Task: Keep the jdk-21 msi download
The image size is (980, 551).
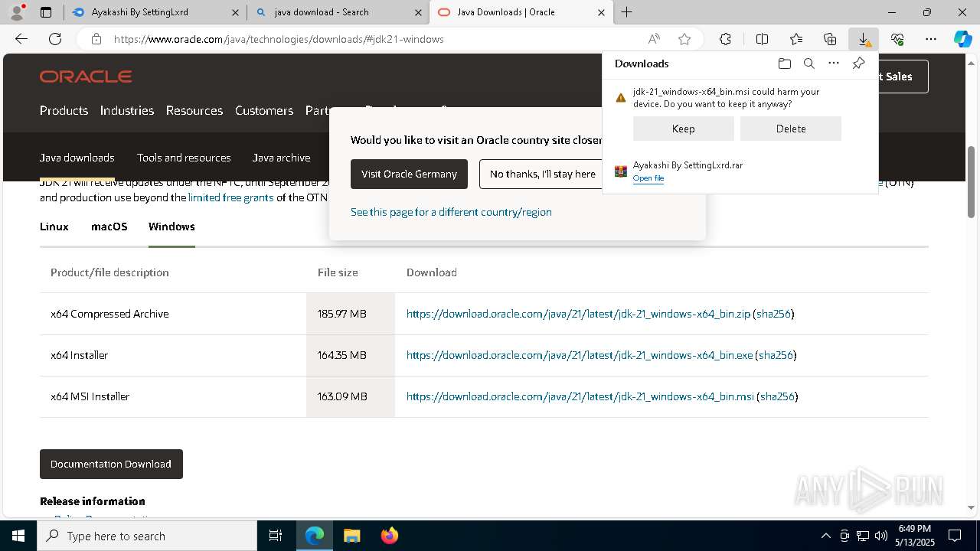Action: point(684,129)
